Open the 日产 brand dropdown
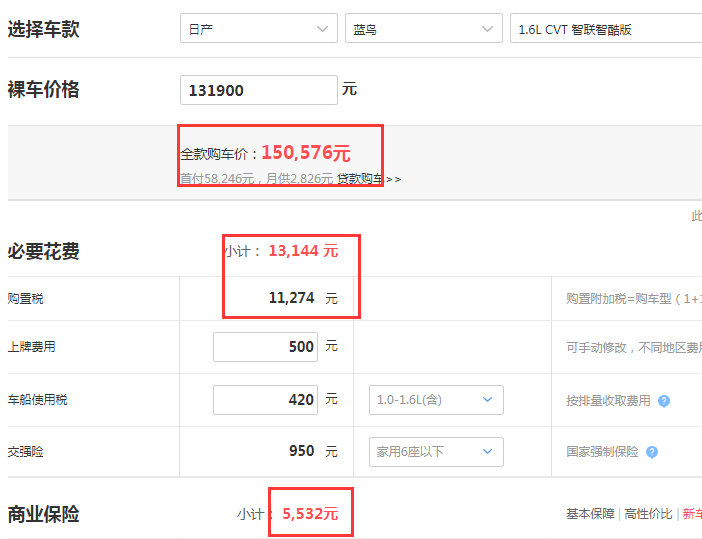Screen dimensions: 702x539 pyautogui.click(x=259, y=28)
